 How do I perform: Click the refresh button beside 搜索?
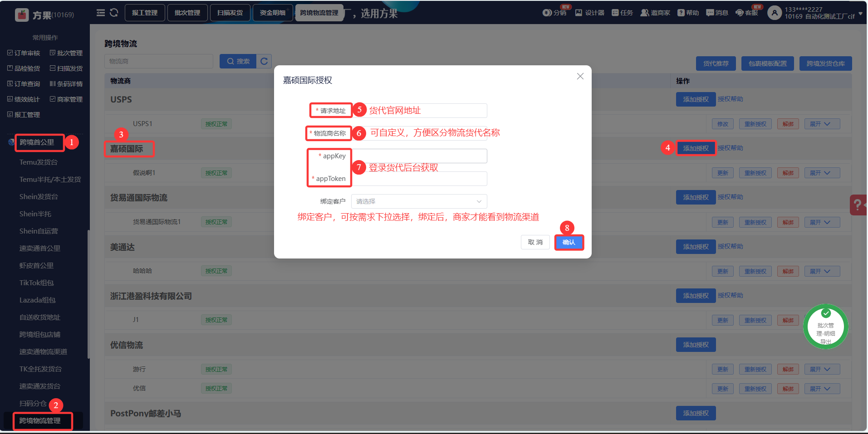pyautogui.click(x=264, y=61)
